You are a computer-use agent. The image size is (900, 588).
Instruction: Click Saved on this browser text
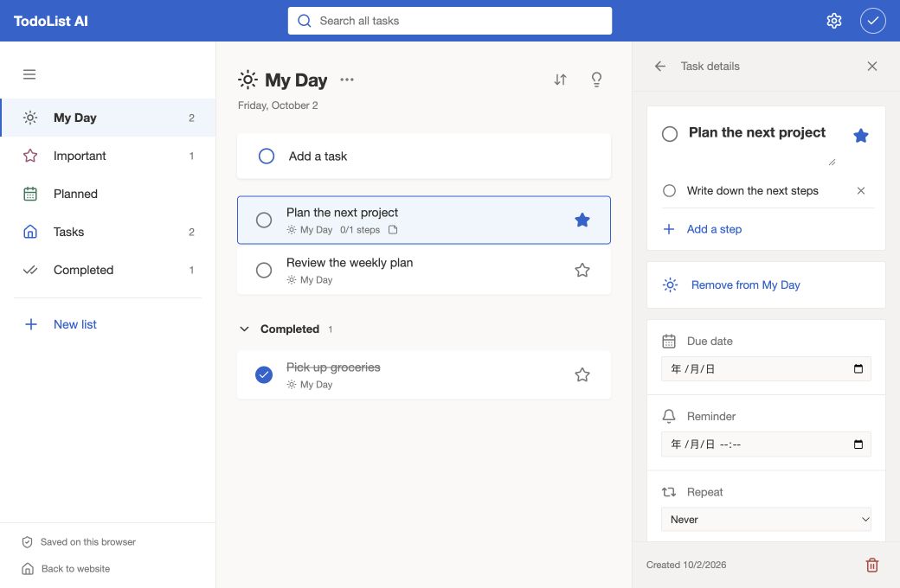(x=87, y=542)
